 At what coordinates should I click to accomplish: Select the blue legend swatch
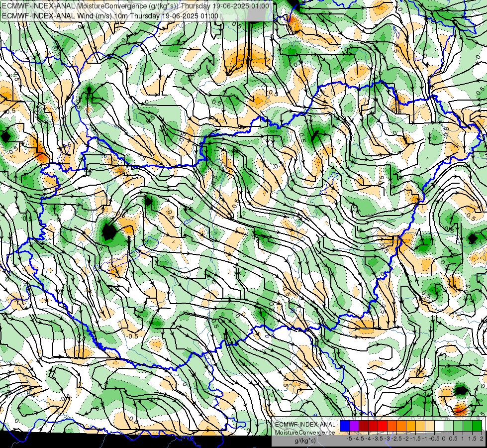345,426
